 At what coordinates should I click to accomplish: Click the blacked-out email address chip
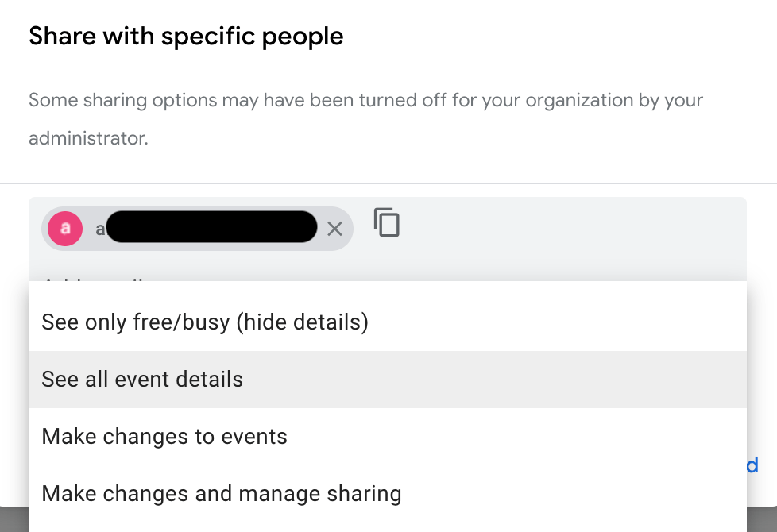pos(211,227)
